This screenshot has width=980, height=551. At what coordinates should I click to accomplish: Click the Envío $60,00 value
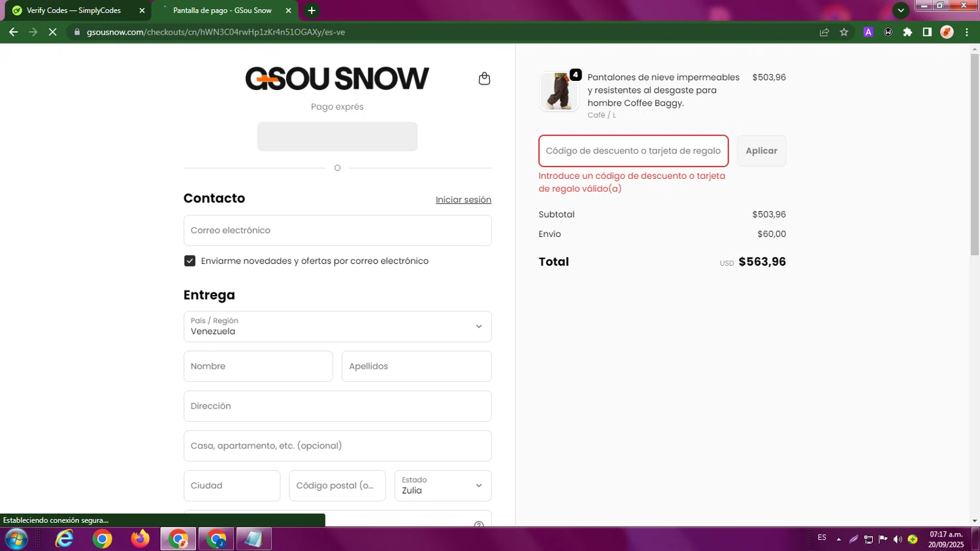point(772,234)
